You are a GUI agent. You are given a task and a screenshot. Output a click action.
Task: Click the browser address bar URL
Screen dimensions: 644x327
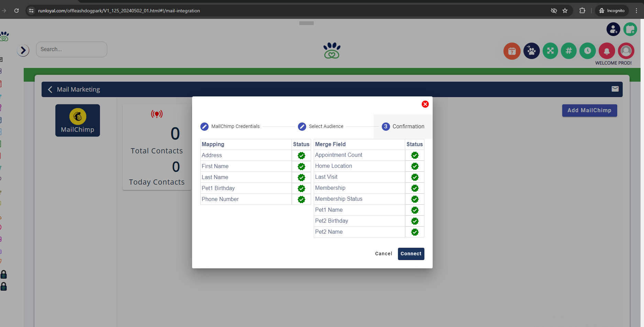coord(119,11)
